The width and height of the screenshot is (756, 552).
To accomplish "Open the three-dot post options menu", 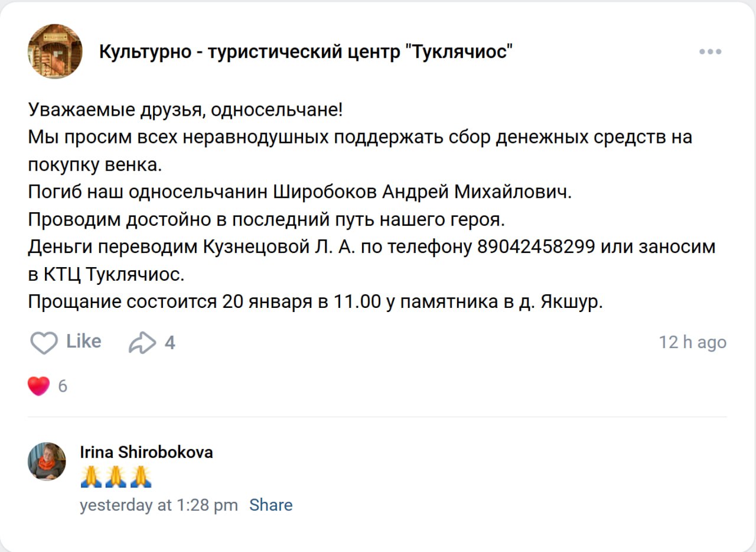I will click(x=710, y=51).
